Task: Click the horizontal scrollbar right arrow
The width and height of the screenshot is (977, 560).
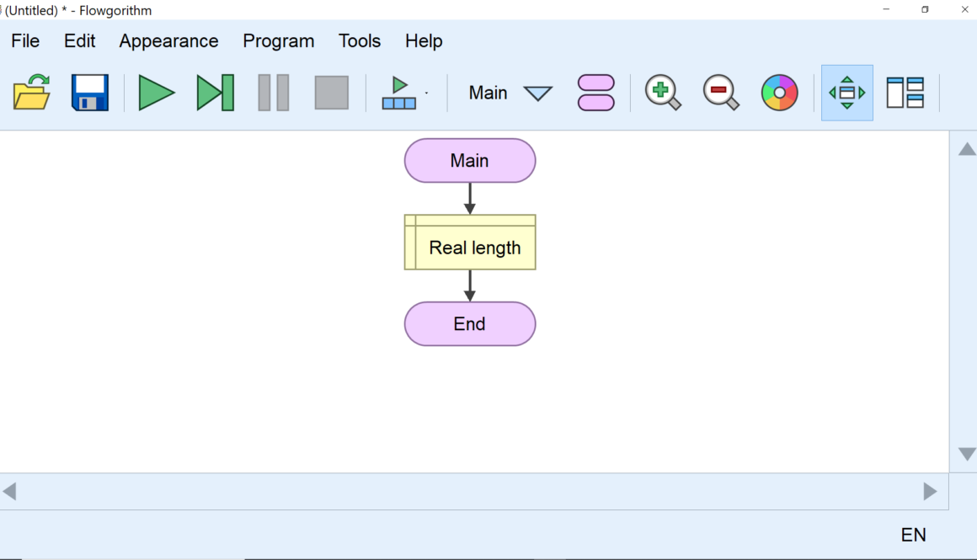Action: click(x=931, y=492)
